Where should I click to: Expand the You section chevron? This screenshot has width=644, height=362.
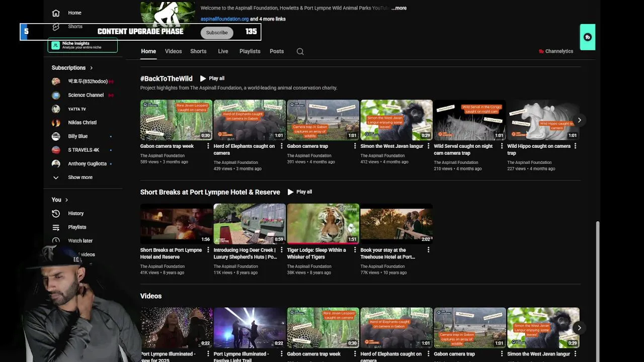pos(66,200)
